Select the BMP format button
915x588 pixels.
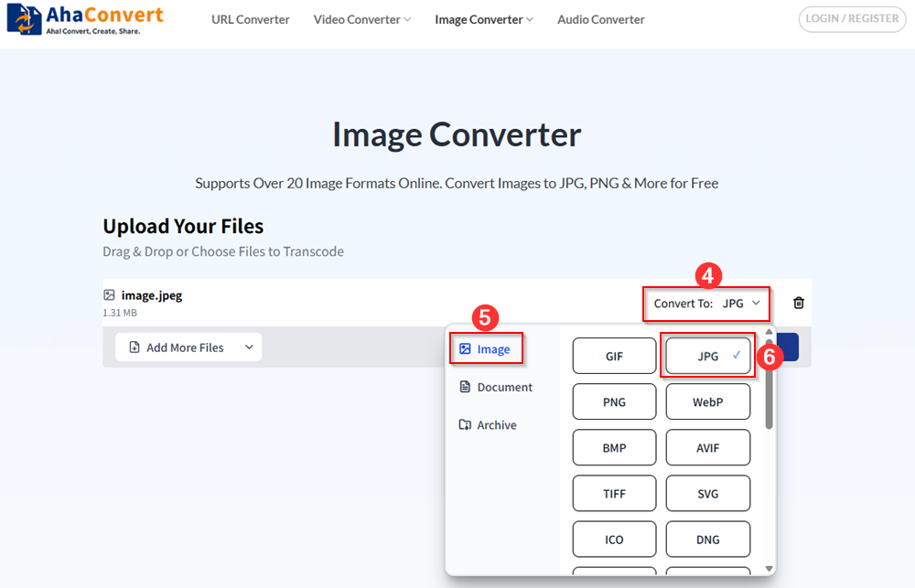(614, 447)
